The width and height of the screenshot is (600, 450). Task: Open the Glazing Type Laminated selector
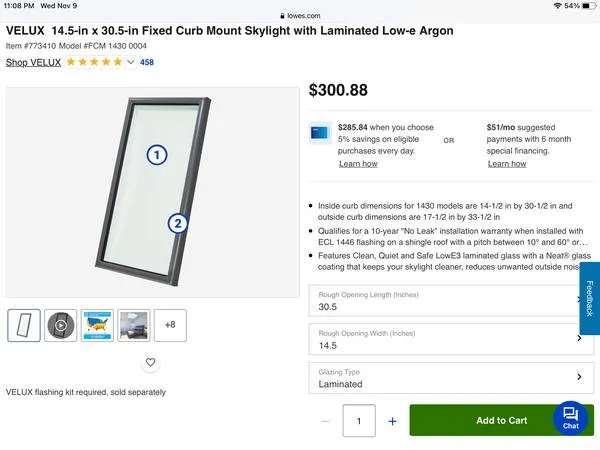tap(446, 377)
